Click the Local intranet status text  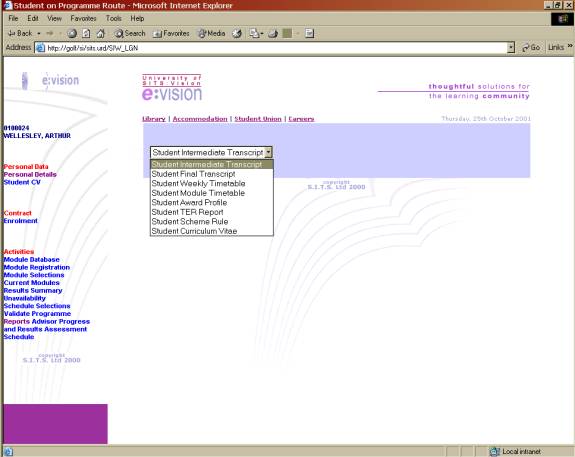[x=521, y=451]
